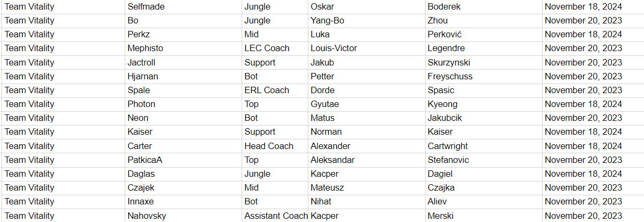Click the cell with surname Perković
Screen dimensions: 644x222
click(x=483, y=35)
